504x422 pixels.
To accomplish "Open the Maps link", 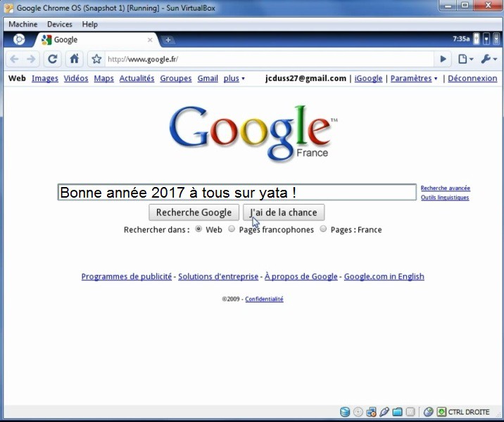I will click(103, 78).
